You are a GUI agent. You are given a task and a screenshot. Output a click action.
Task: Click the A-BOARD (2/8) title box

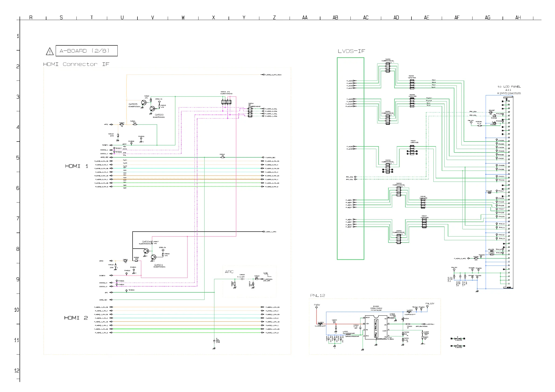[86, 51]
